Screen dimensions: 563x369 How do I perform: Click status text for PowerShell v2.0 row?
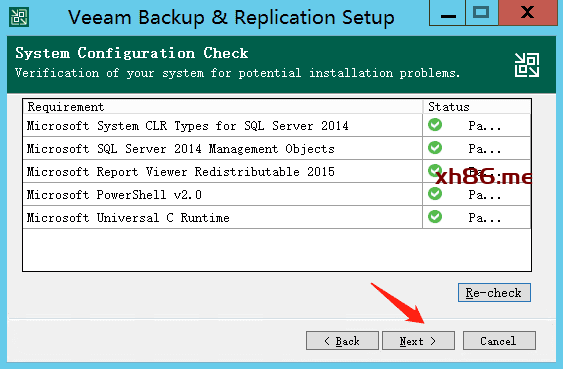[x=484, y=195]
